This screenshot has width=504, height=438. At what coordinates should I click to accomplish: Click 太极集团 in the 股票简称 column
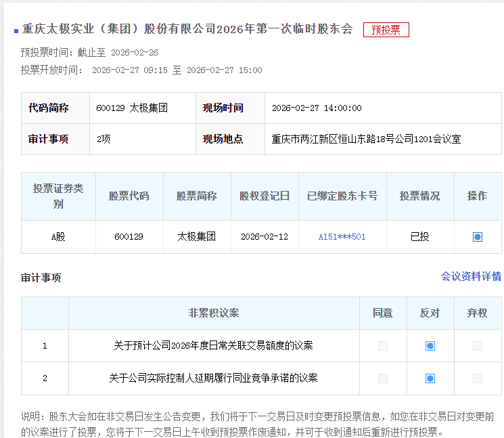click(x=197, y=237)
